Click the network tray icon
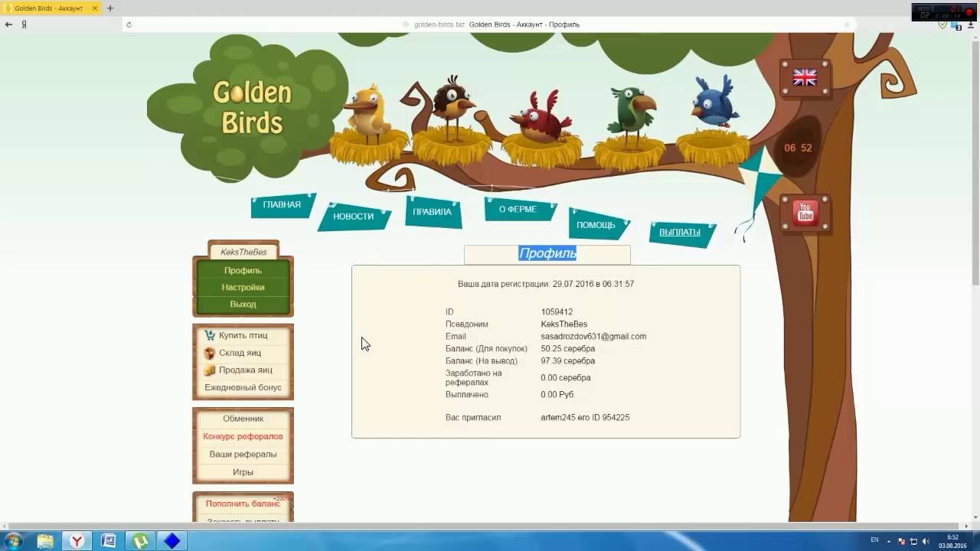The image size is (980, 551). click(913, 541)
